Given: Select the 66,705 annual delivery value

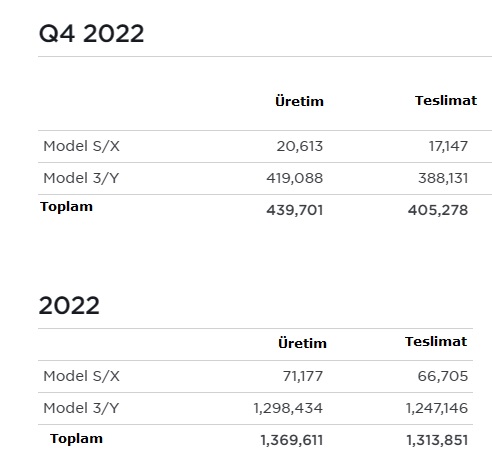Looking at the screenshot, I should coord(443,376).
